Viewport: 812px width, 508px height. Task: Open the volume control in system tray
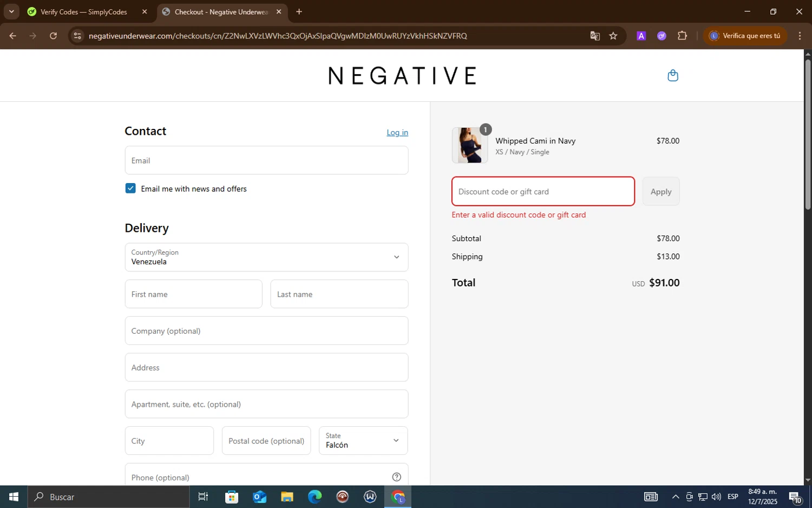click(x=716, y=497)
